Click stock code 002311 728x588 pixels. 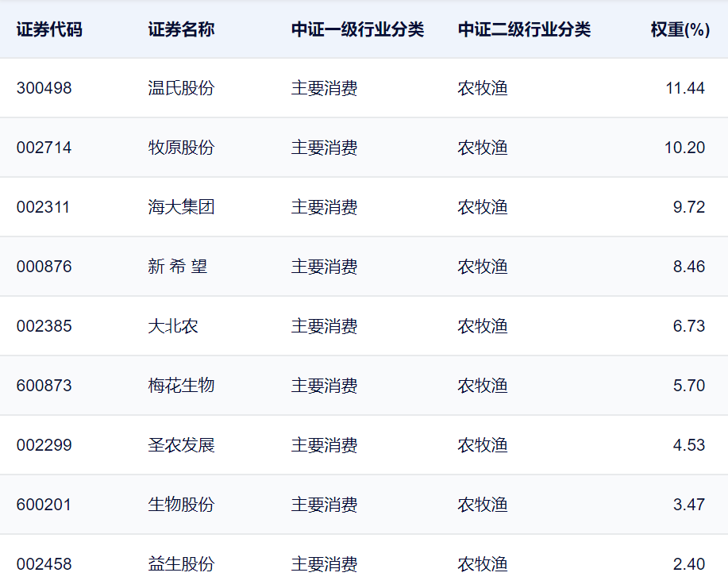[43, 206]
